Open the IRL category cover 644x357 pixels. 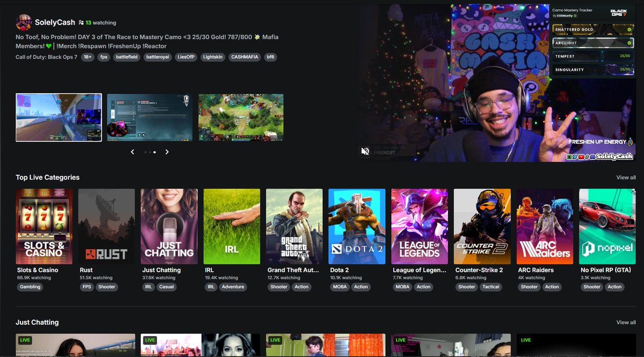(x=232, y=226)
